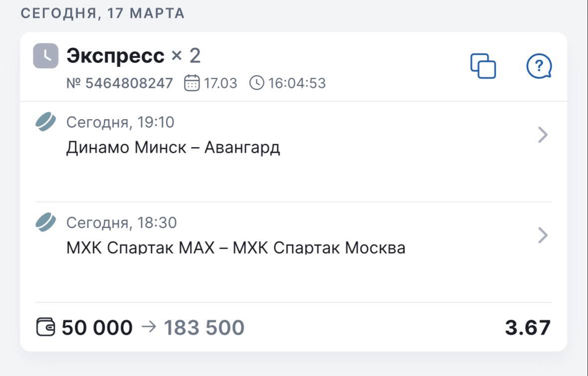Open help via the question mark icon
The width and height of the screenshot is (588, 376).
(x=539, y=66)
